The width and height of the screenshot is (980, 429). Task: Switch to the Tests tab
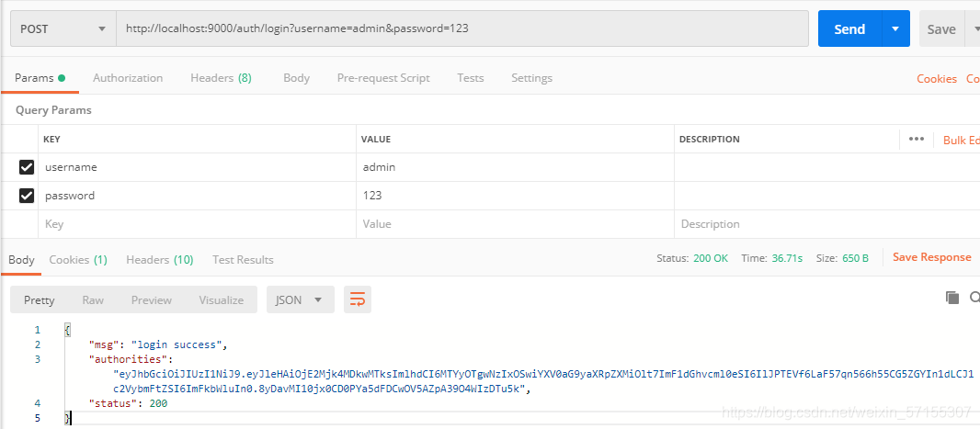coord(470,78)
